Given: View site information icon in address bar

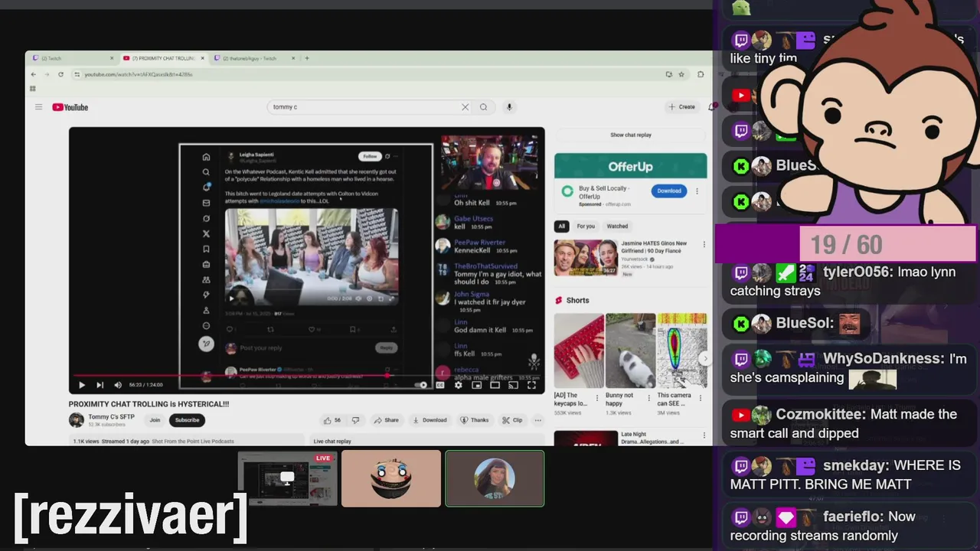Looking at the screenshot, I should pyautogui.click(x=77, y=74).
